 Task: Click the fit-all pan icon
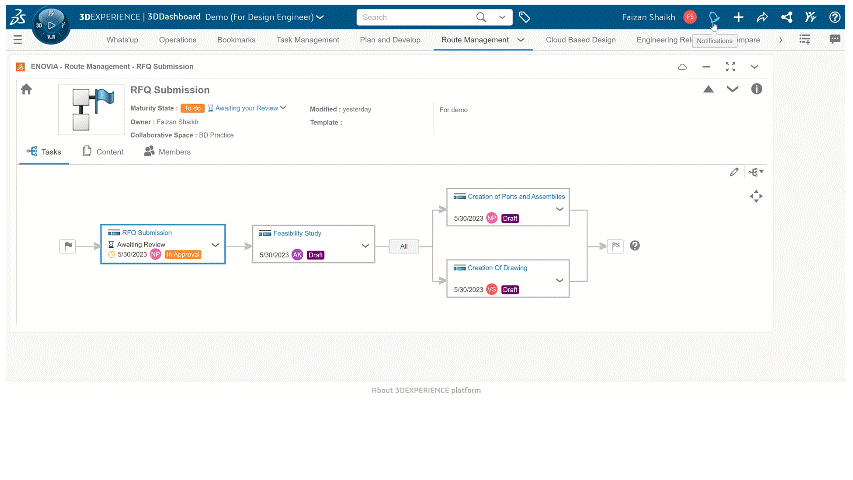[756, 196]
